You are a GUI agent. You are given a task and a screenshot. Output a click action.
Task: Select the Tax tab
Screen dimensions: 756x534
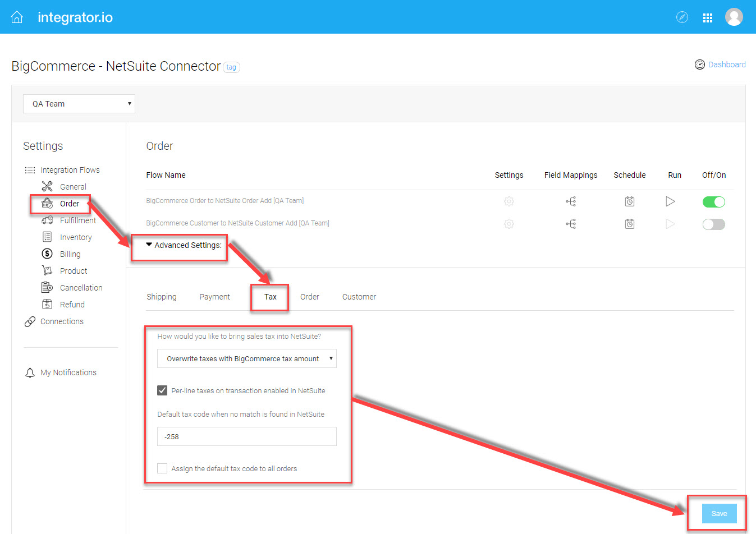271,297
